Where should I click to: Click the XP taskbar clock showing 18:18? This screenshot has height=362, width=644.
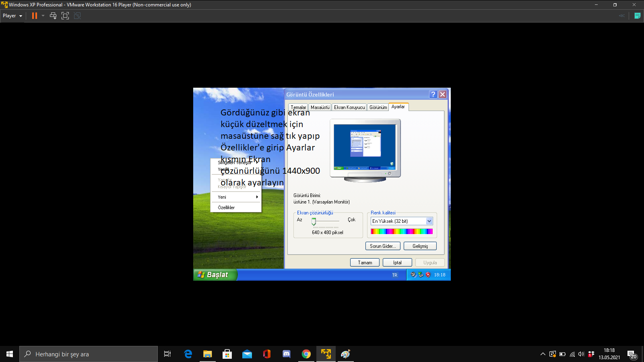(440, 275)
